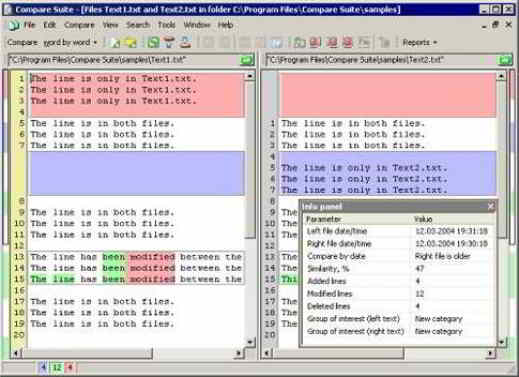Click the green refresh comparison toolbar icon
519x377 pixels.
pyautogui.click(x=153, y=43)
